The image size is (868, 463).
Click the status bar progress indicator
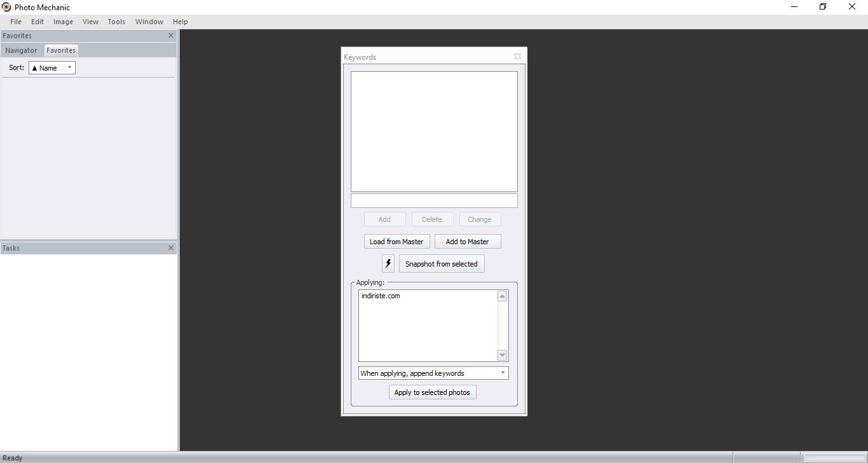click(834, 458)
